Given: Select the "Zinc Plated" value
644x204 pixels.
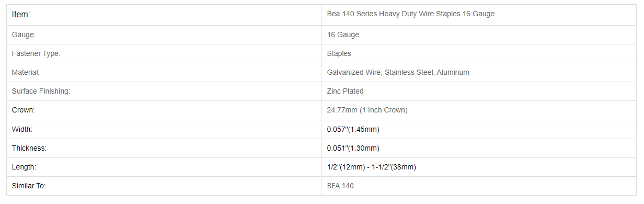Looking at the screenshot, I should 346,92.
